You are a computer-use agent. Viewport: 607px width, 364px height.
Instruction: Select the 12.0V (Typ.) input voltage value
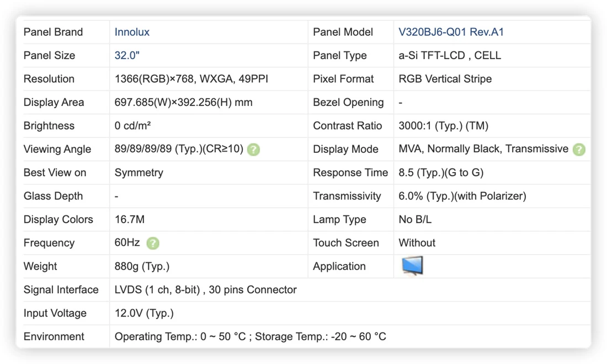pos(144,313)
